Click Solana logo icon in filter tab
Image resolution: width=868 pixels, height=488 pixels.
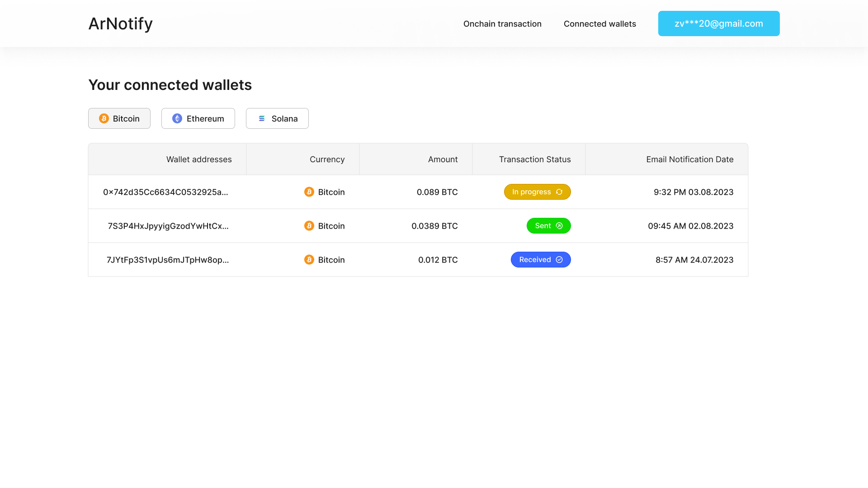coord(262,118)
